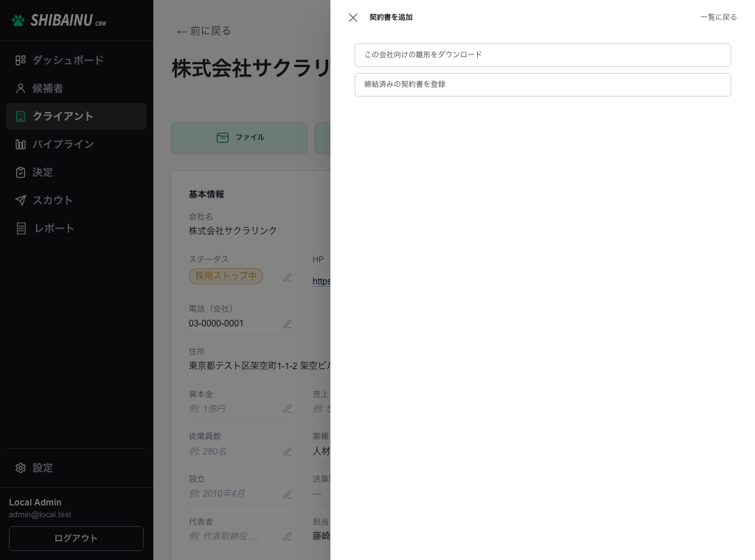Open スカウト in sidebar
Image resolution: width=755 pixels, height=560 pixels.
pos(76,200)
